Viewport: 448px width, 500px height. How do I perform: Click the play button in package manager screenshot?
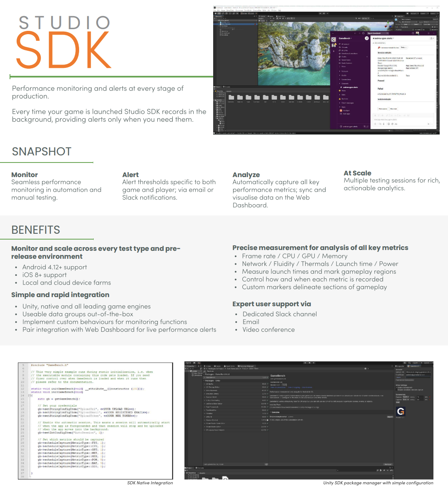pos(305,362)
